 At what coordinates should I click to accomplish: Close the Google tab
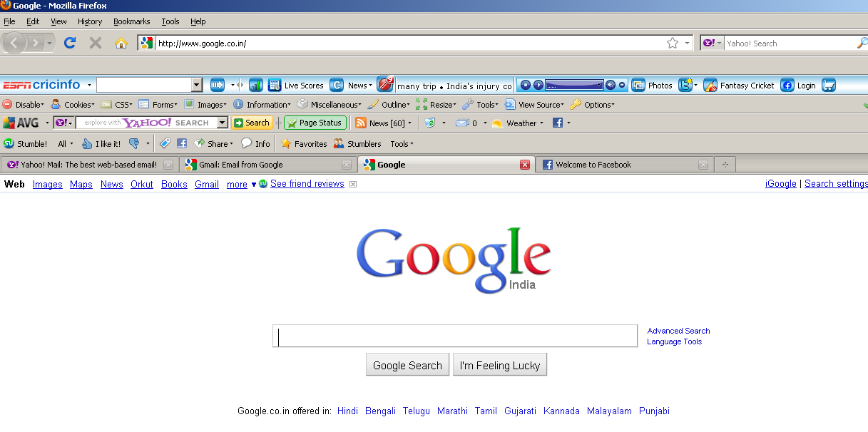tap(525, 165)
